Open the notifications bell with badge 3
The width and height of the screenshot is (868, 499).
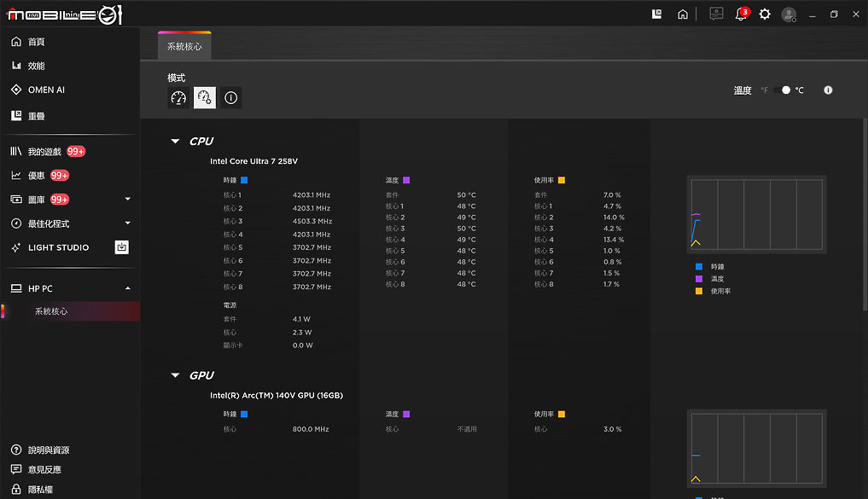pos(741,14)
